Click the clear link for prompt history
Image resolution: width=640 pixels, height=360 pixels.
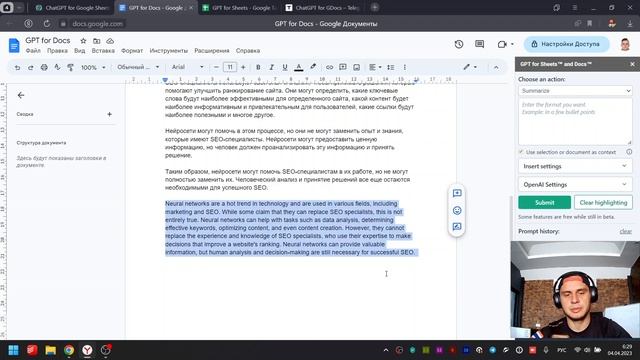pos(625,231)
